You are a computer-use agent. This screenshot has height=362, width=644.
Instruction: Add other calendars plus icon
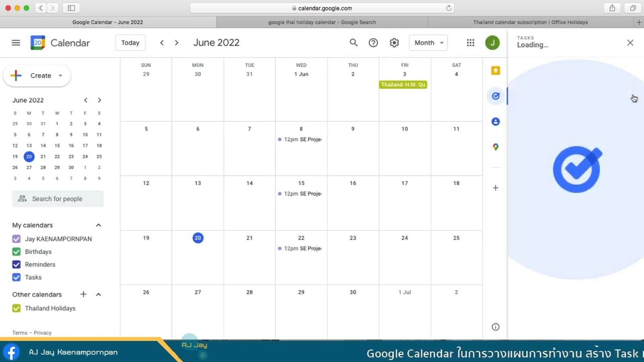83,294
